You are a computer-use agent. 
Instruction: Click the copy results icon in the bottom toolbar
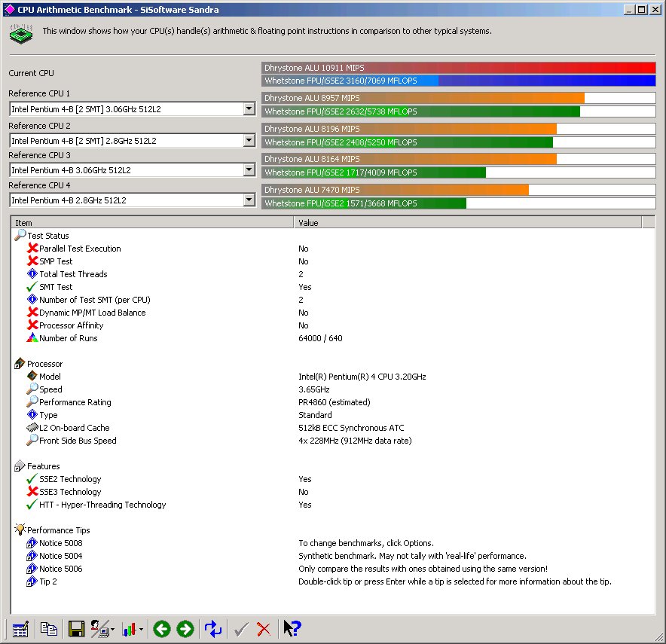pos(48,629)
